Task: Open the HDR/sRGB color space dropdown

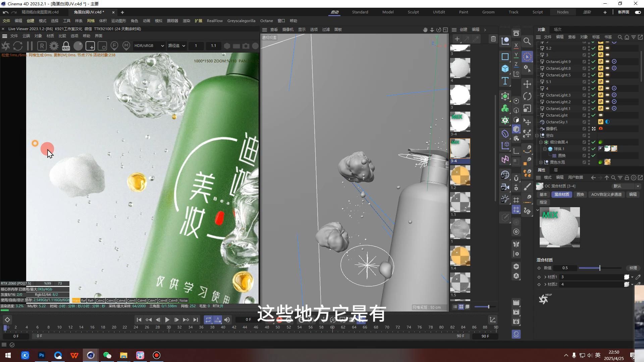Action: (x=149, y=46)
